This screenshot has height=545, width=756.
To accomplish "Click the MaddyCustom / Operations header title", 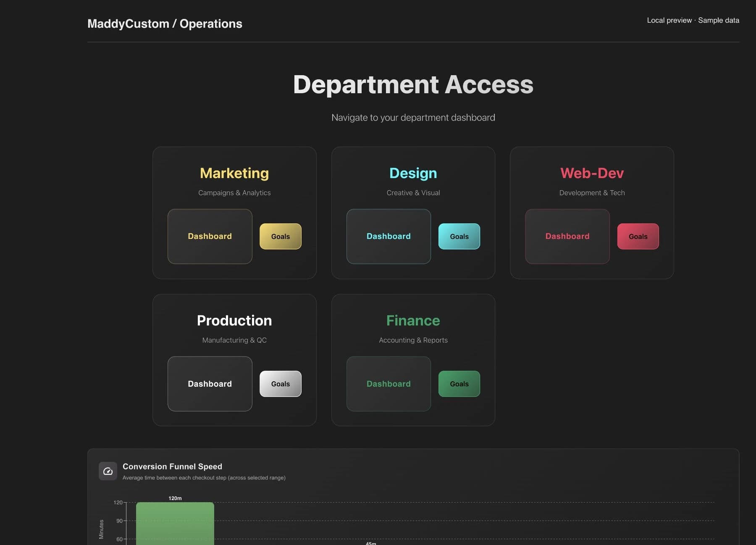I will point(165,24).
